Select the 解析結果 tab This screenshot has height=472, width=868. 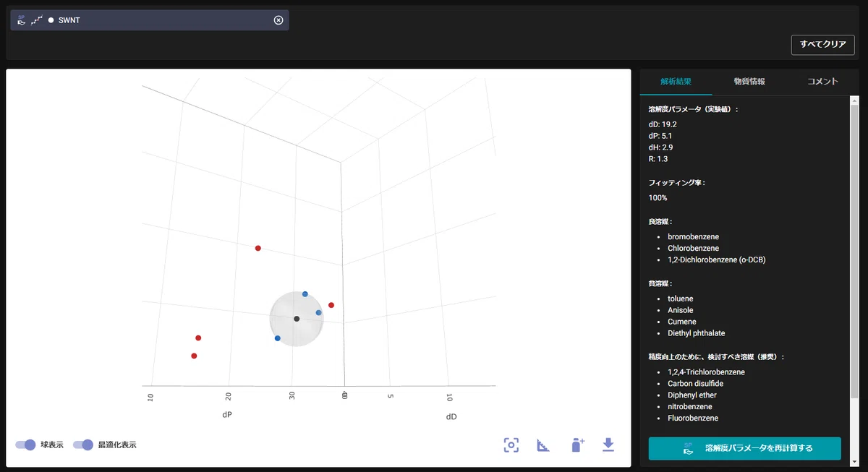tap(676, 82)
